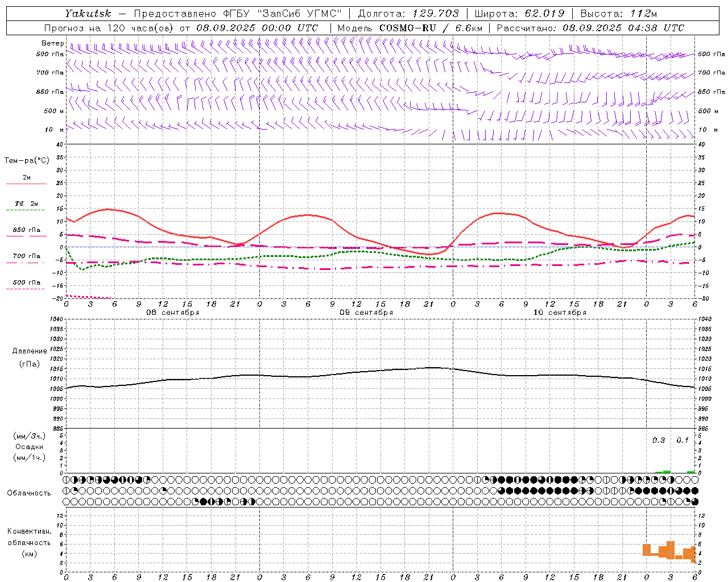The width and height of the screenshot is (728, 582).
Task: Click the "10 сентября" date label
Action: pyautogui.click(x=560, y=313)
